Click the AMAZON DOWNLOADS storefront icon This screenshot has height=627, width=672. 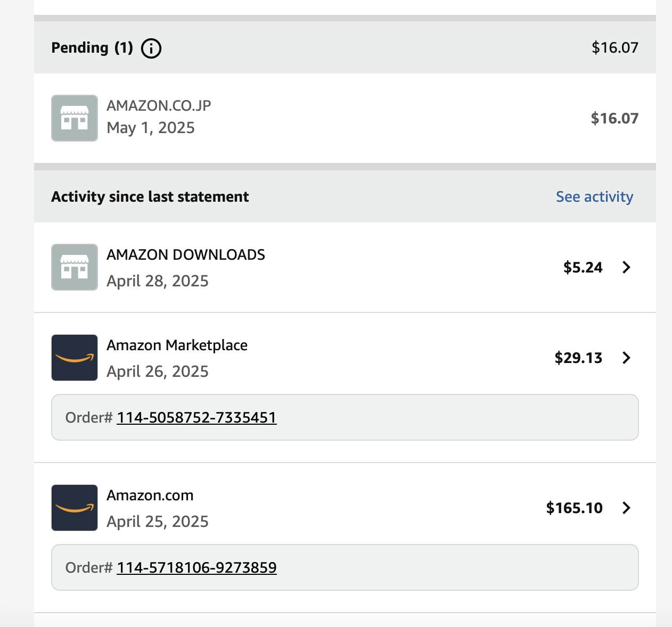75,267
